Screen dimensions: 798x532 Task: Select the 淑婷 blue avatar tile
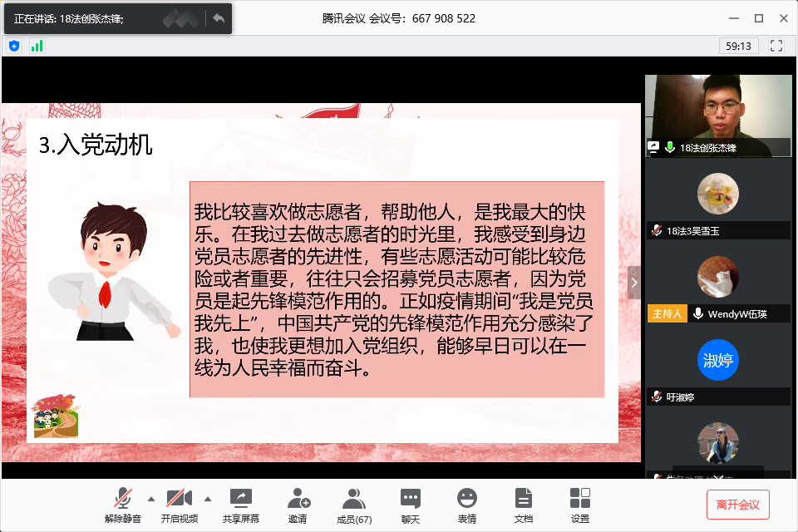[718, 360]
